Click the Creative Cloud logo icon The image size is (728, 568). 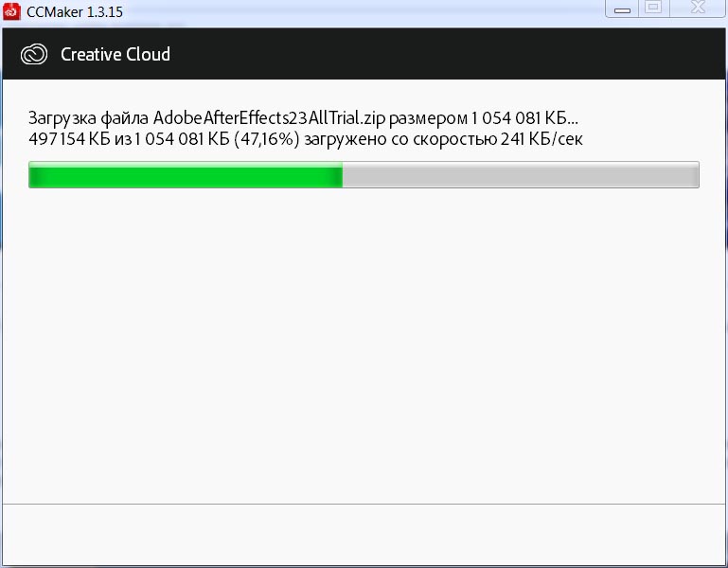coord(34,54)
